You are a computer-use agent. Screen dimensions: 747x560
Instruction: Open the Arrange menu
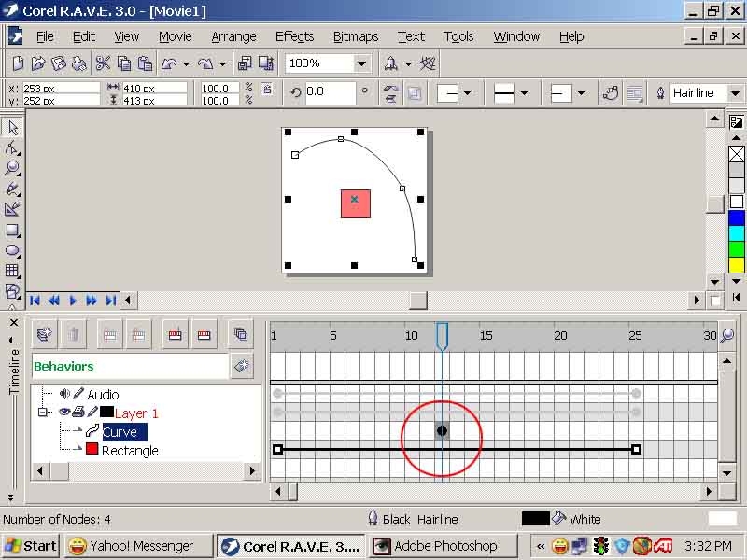point(234,36)
